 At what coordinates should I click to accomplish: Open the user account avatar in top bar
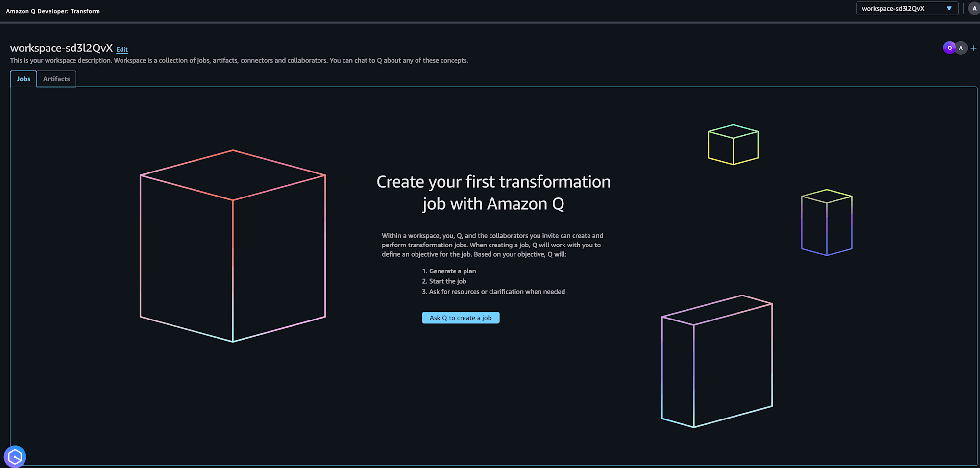974,9
